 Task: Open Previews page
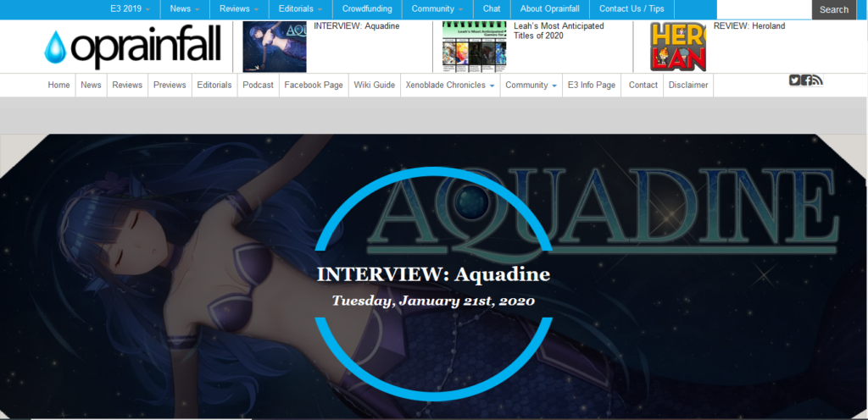click(170, 86)
